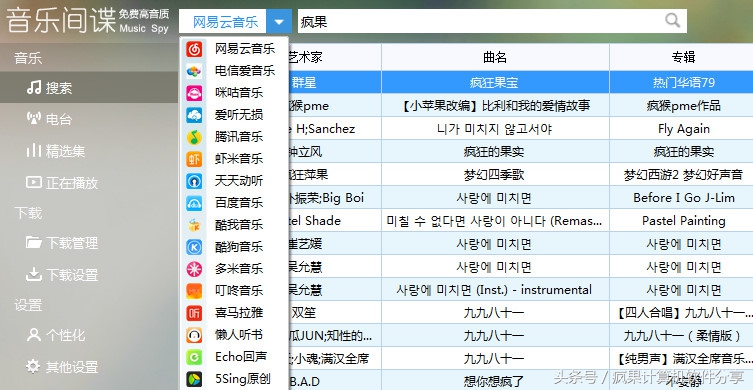
Task: Click the 5Sing原创 icon
Action: 194,379
